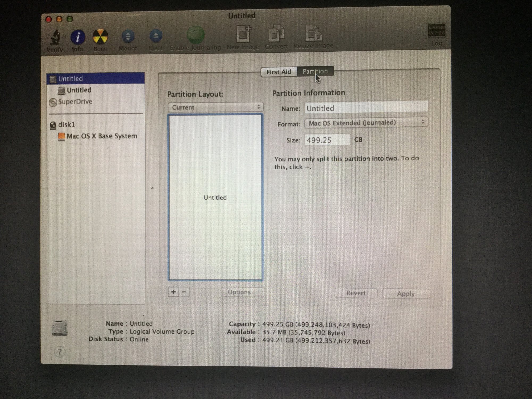This screenshot has height=399, width=532.
Task: Select SuperDrive in the sidebar
Action: coord(75,102)
